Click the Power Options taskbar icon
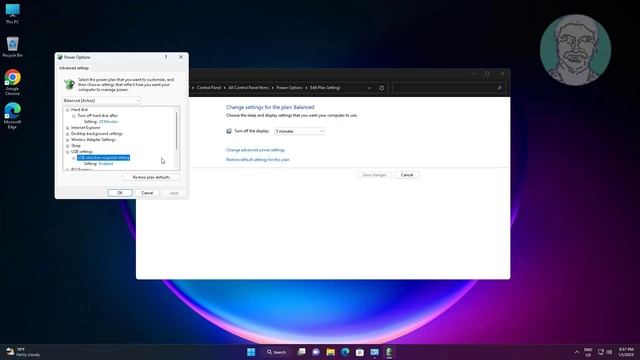 (389, 352)
